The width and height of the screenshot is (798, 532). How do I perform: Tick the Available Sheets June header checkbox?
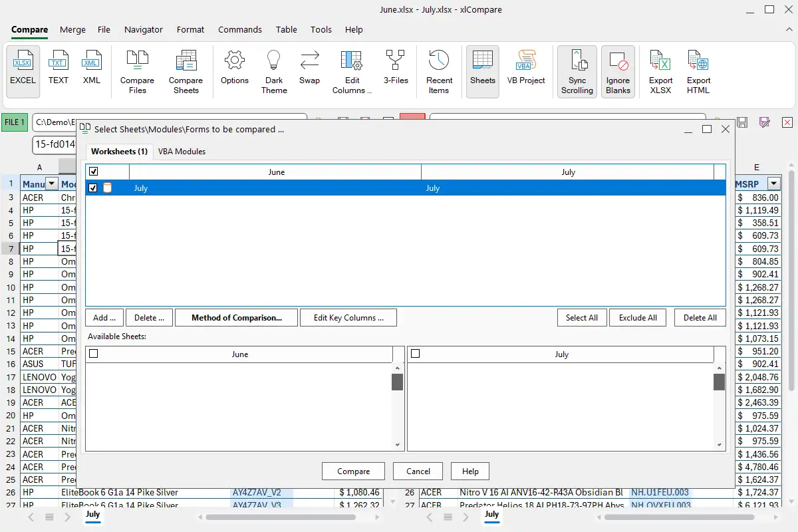(x=93, y=354)
